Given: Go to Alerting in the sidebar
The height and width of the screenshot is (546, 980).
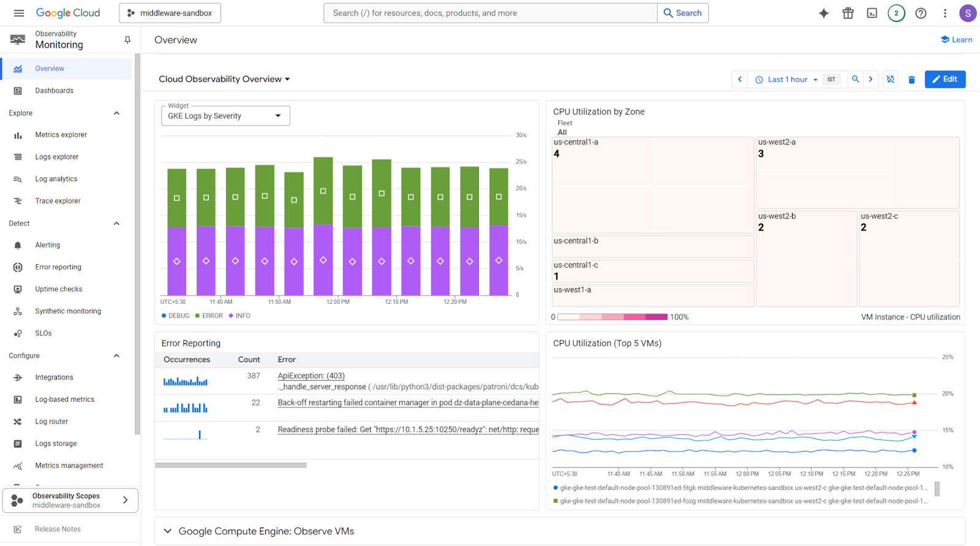Looking at the screenshot, I should pyautogui.click(x=47, y=245).
